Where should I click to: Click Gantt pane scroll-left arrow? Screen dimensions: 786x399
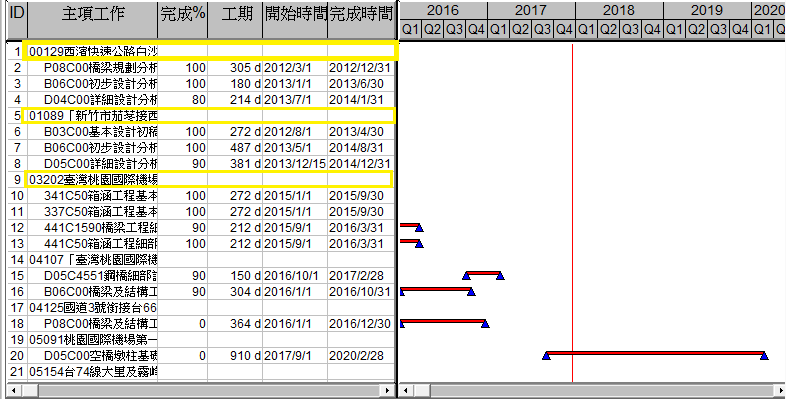click(407, 390)
